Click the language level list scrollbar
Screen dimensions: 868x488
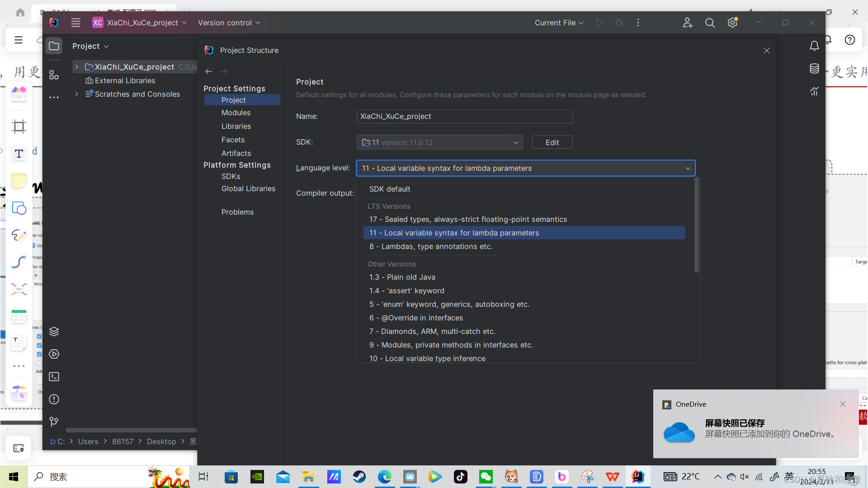pos(697,225)
